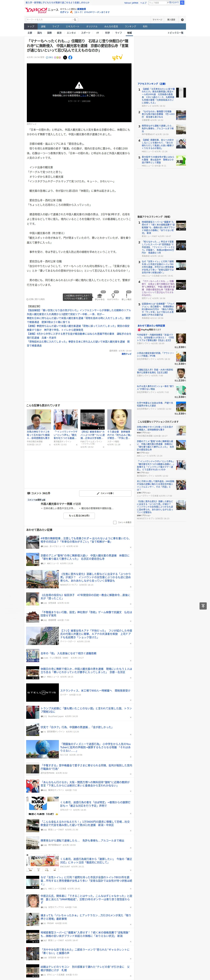Open article 去年の「倍」入社直後になぜ?
Viewport: 210px width, 980px height.
tap(69, 653)
